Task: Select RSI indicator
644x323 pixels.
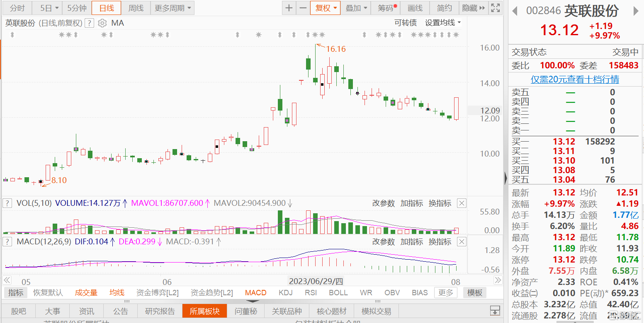Action: coord(311,293)
